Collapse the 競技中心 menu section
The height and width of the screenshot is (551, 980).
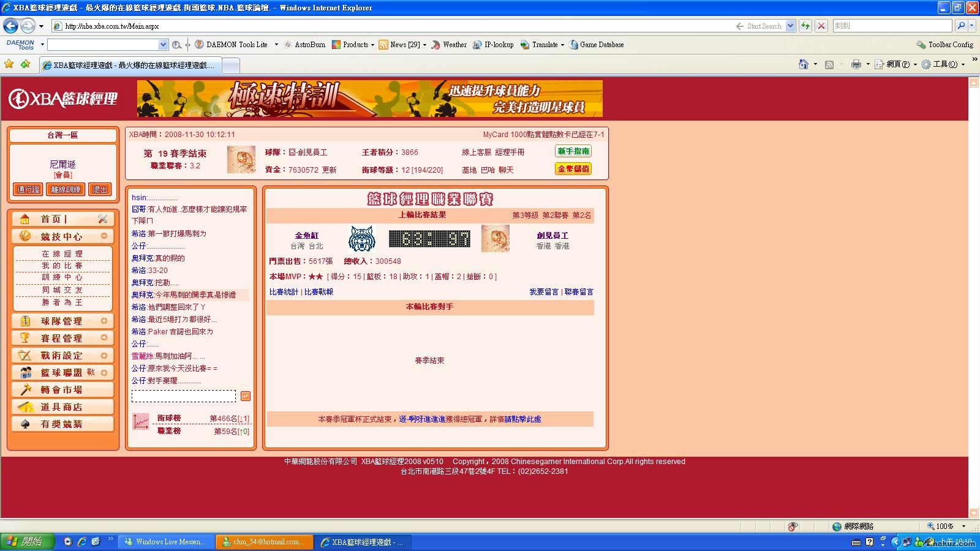[104, 236]
